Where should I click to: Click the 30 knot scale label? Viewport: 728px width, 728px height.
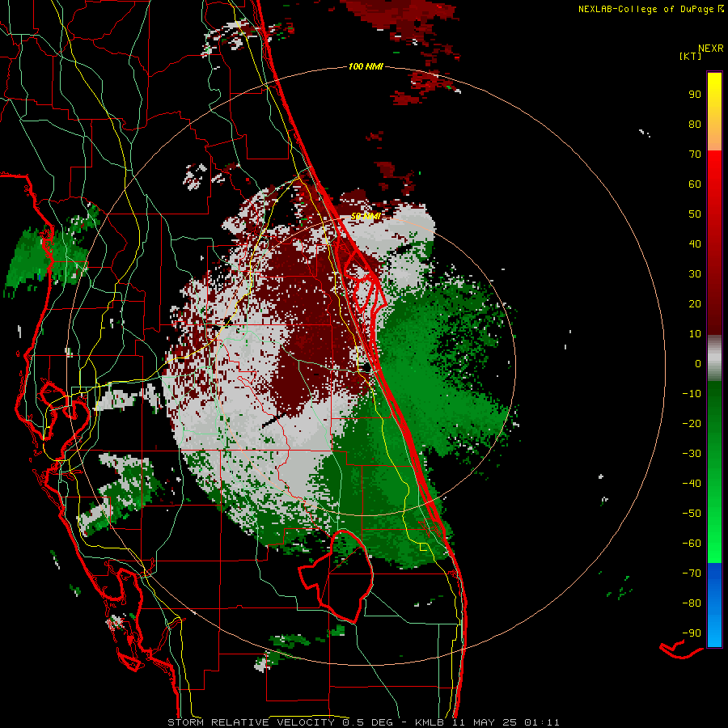695,274
